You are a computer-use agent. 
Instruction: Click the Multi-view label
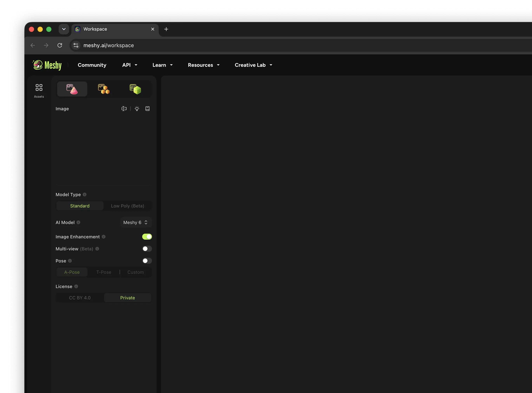click(67, 249)
